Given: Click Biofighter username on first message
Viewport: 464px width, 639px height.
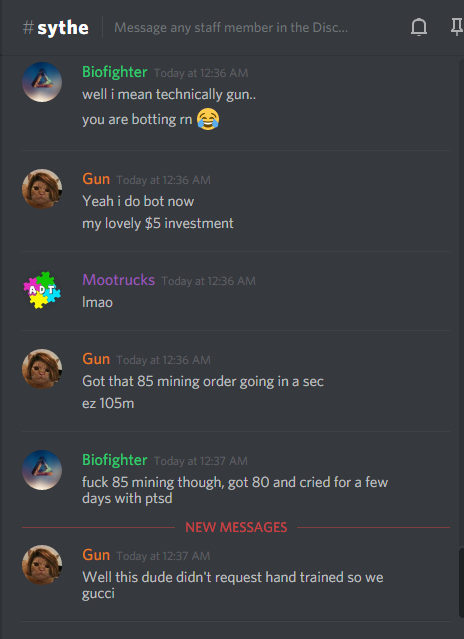Looking at the screenshot, I should 114,72.
